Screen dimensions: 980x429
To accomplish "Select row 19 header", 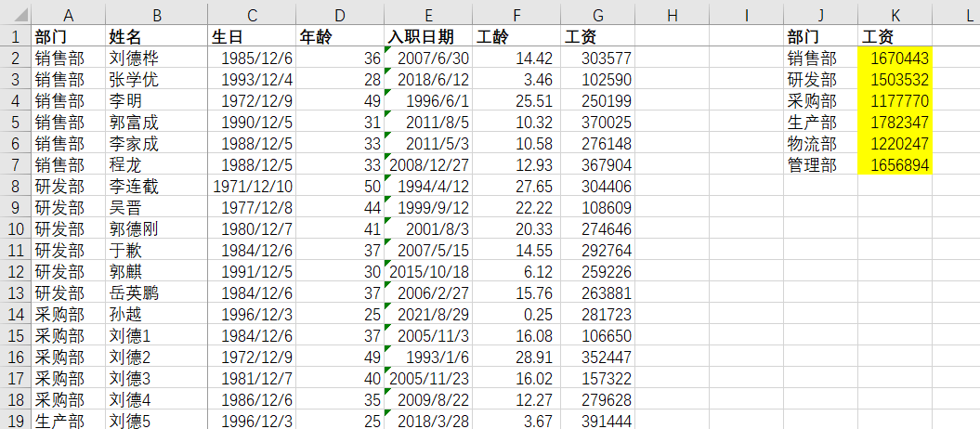I will coord(16,421).
